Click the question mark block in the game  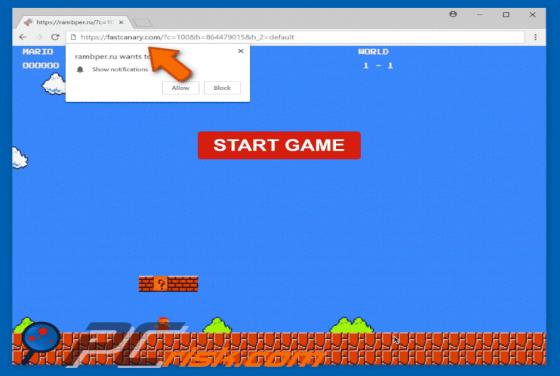[161, 284]
